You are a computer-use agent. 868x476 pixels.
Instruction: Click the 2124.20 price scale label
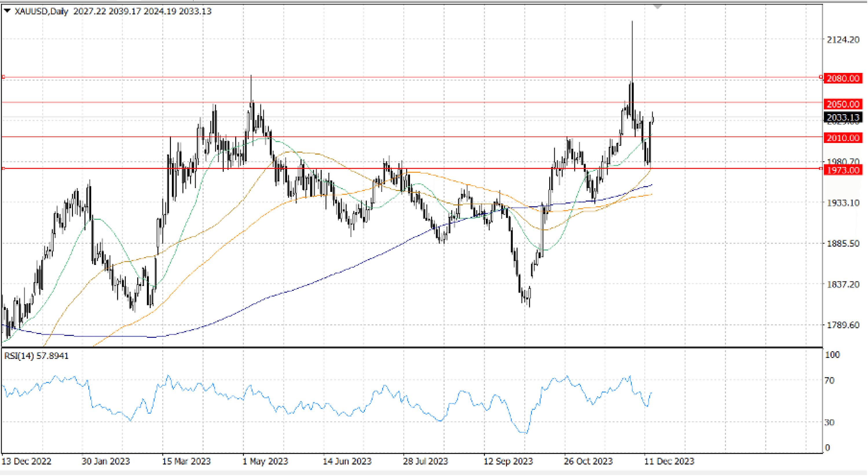tap(843, 40)
